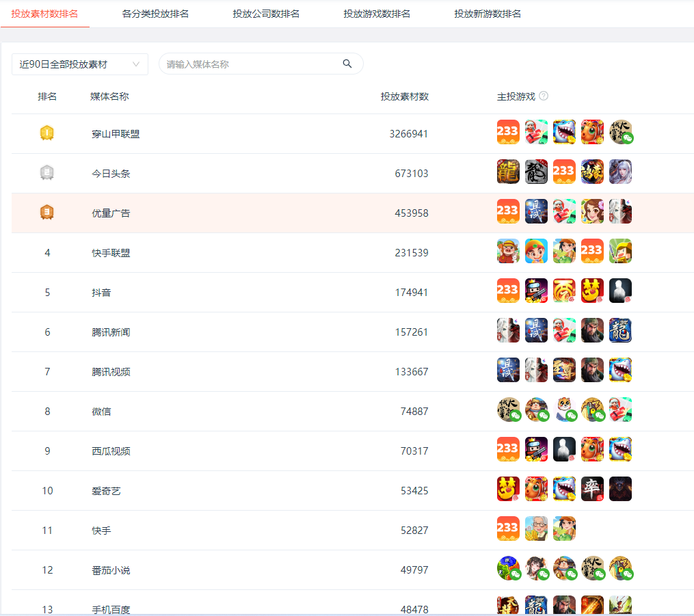Open the blocky helmet character icon in 快手联盟 row
This screenshot has width=694, height=616.
coord(621,251)
